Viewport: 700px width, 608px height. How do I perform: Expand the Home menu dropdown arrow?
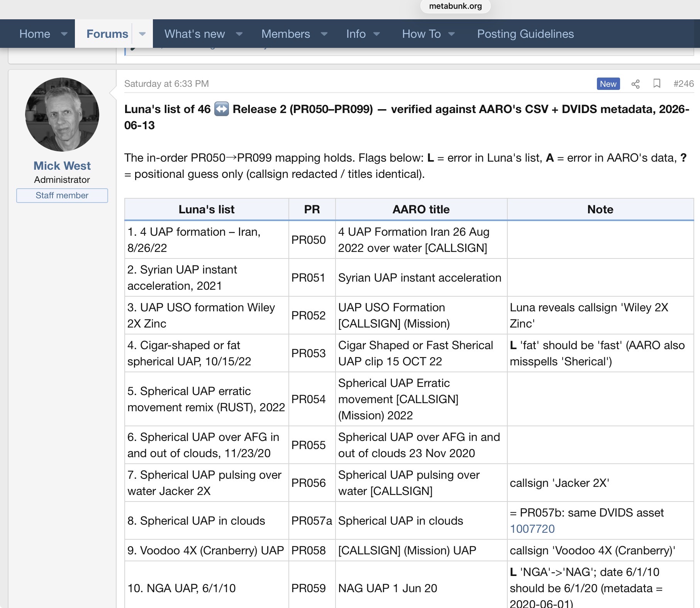coord(64,34)
